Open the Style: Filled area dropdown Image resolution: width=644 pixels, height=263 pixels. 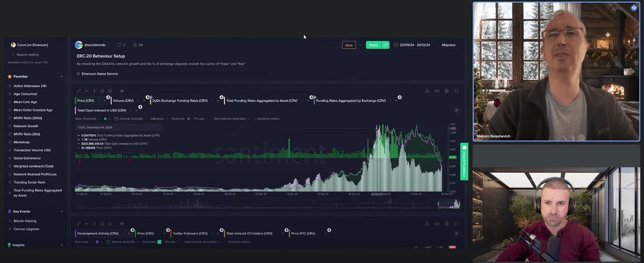(x=86, y=119)
